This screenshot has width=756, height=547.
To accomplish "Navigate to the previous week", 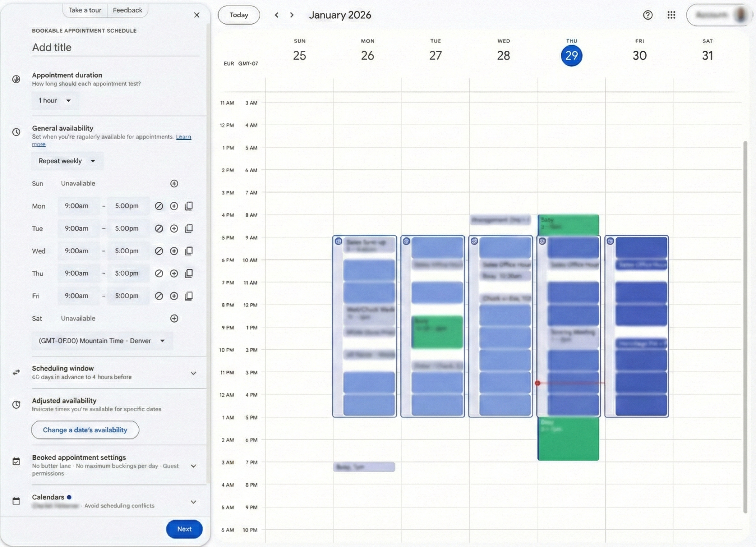I will click(276, 15).
